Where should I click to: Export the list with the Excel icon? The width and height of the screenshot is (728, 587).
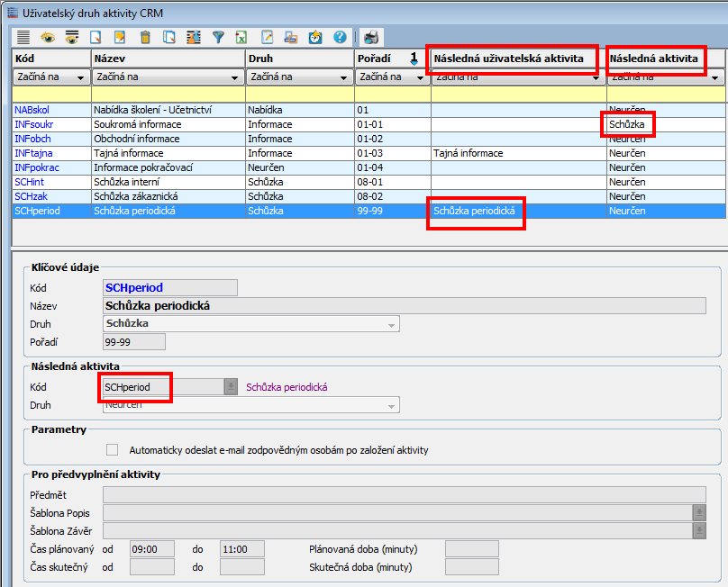tap(242, 37)
